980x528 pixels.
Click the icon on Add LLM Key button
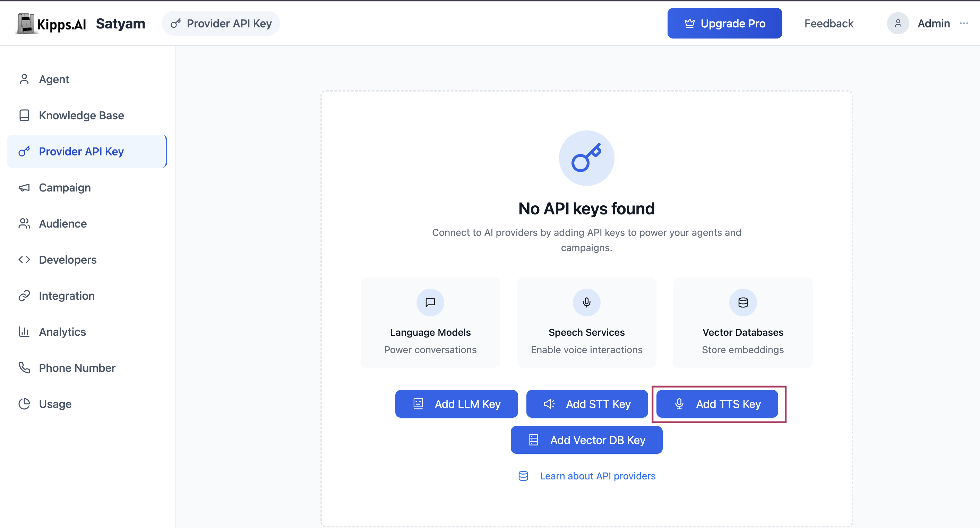point(418,404)
